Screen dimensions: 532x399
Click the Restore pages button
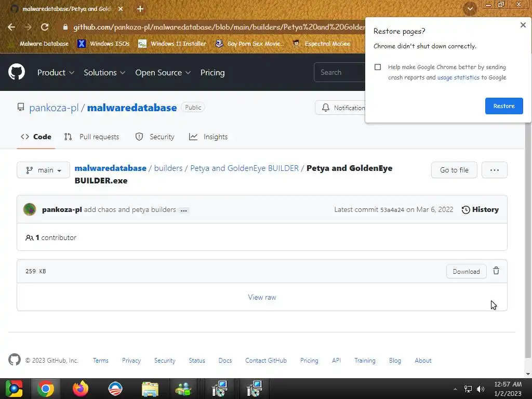click(504, 106)
